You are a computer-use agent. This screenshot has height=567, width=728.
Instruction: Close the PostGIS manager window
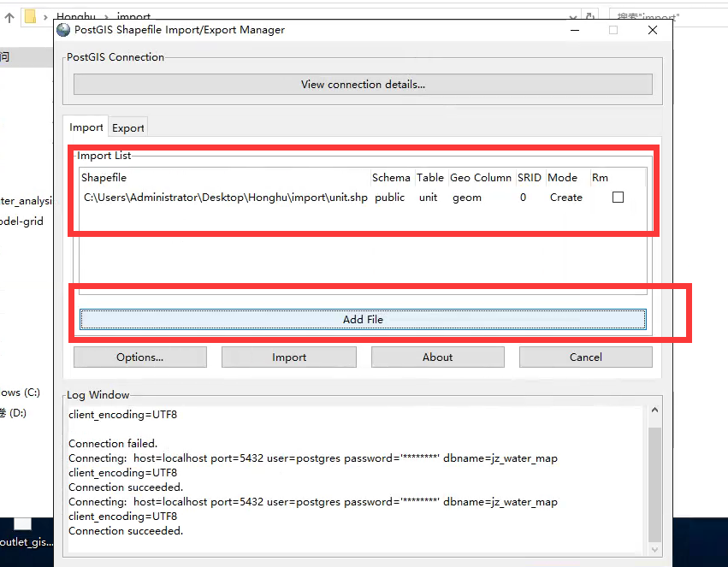653,30
